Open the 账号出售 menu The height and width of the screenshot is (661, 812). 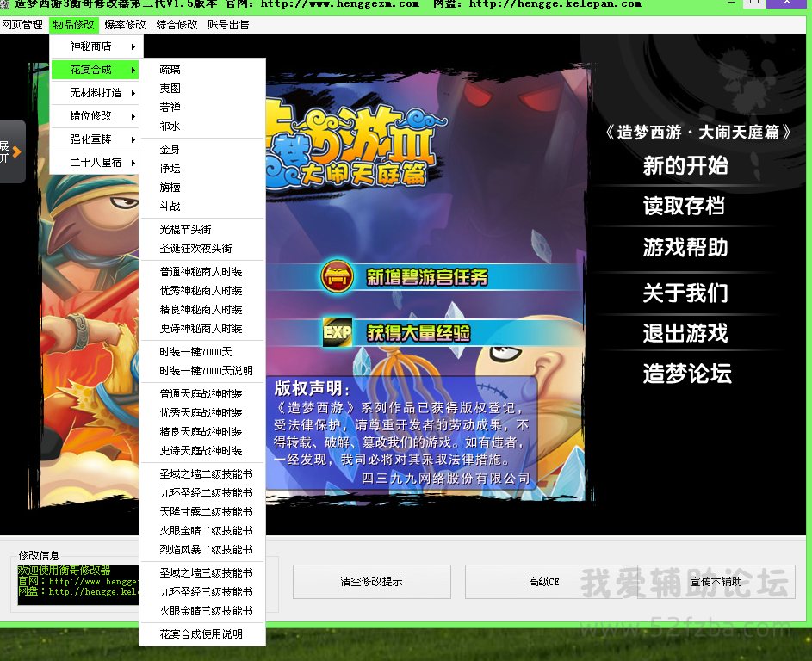228,25
